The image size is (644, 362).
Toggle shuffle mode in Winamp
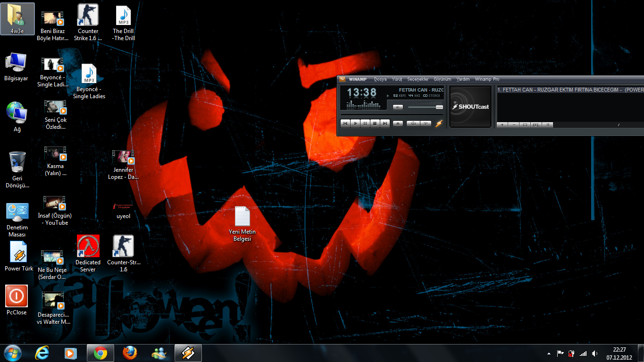413,124
